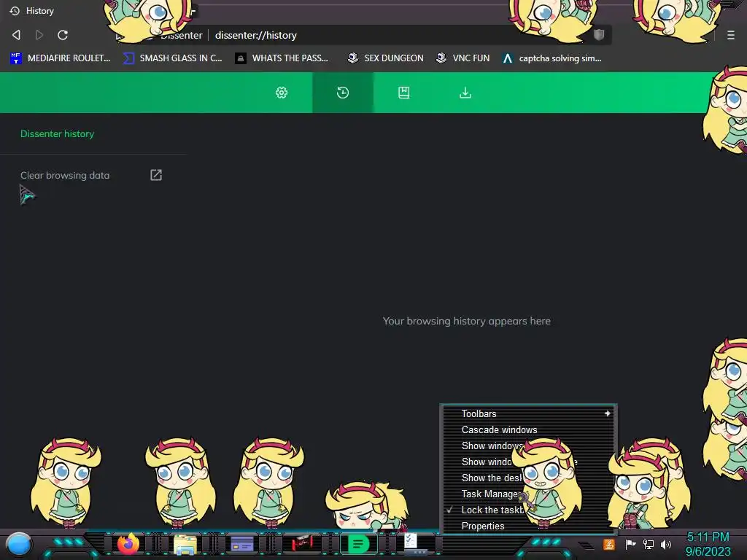Open the network tray icon
The height and width of the screenshot is (560, 747).
(649, 544)
